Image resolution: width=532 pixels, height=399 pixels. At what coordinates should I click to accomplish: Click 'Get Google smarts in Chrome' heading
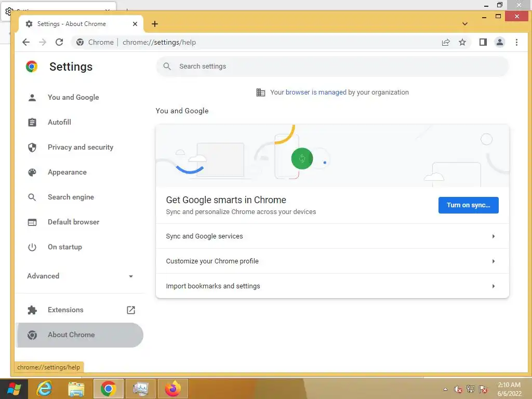226,200
